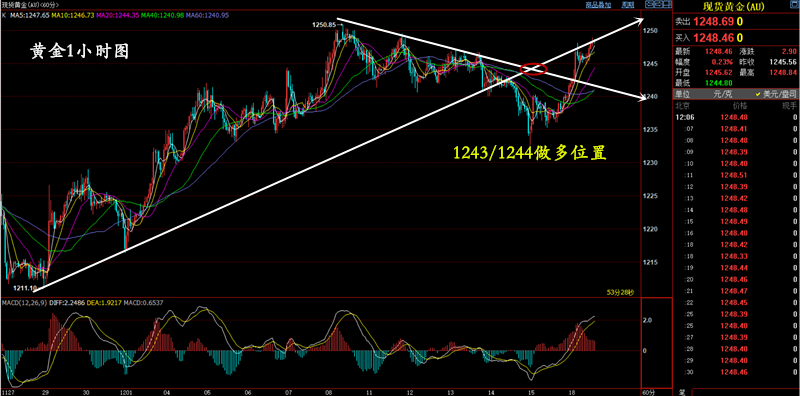Select the :19 tick row priced 1248.44

point(737,268)
